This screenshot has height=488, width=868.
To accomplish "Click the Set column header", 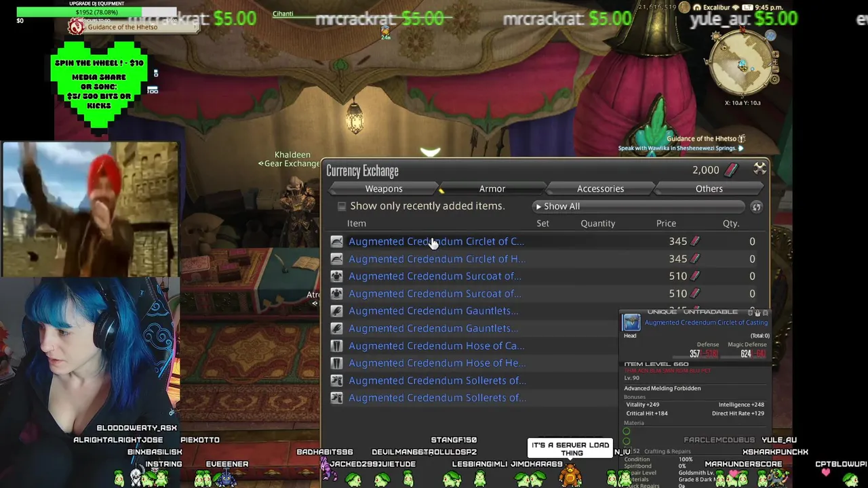I will tap(542, 224).
